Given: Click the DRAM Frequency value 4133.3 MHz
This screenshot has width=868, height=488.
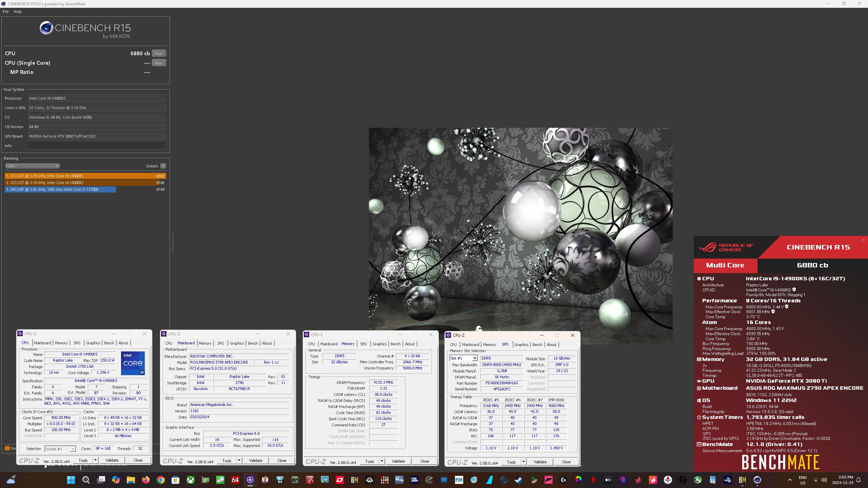Looking at the screenshot, I should pos(383,382).
